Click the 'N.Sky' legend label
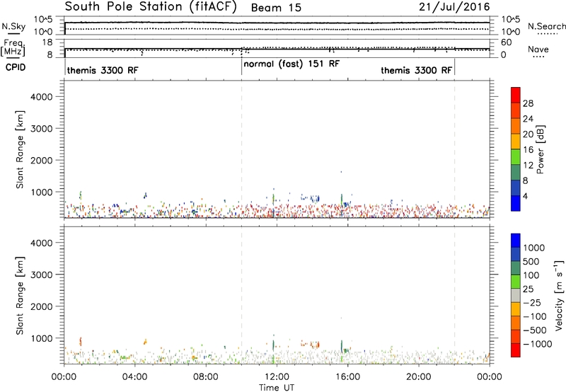This screenshot has width=566, height=392. coord(13,26)
